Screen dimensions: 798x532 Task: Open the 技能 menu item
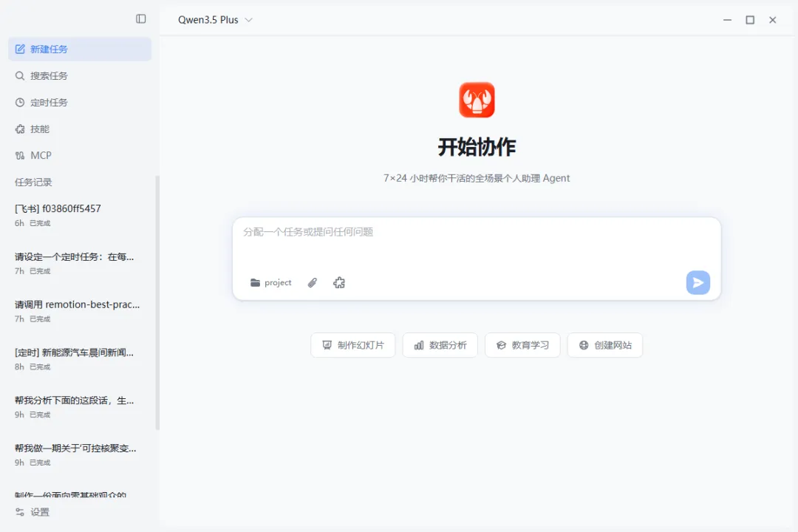click(x=80, y=129)
